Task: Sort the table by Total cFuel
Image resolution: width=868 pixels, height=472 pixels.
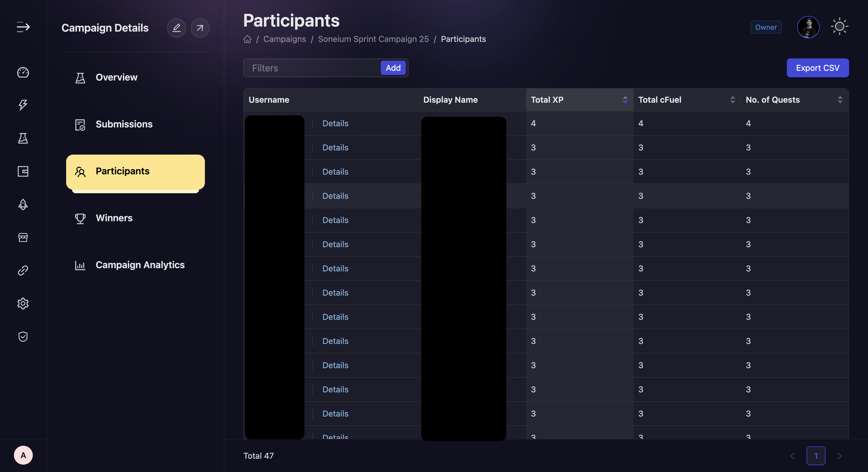Action: [x=733, y=100]
